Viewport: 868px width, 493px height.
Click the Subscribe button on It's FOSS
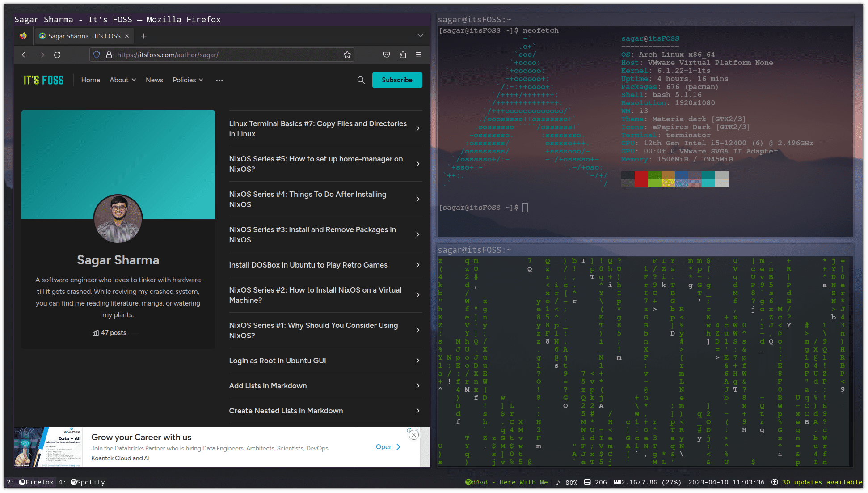click(396, 79)
